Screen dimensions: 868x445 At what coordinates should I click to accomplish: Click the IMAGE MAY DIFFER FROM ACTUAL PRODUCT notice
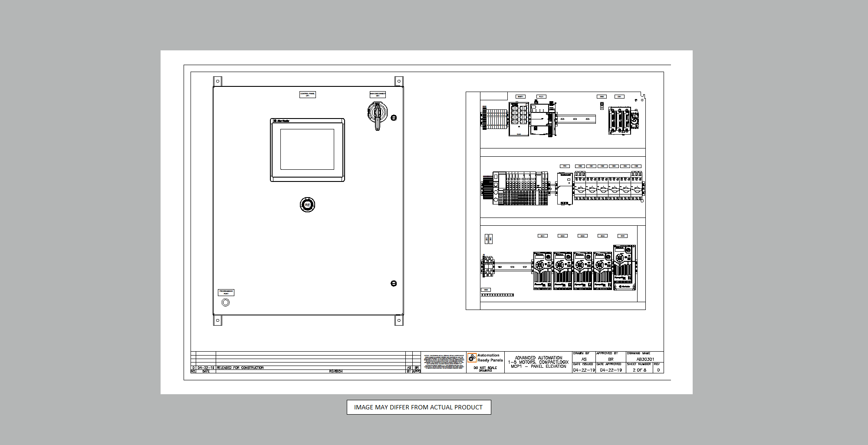(x=418, y=407)
